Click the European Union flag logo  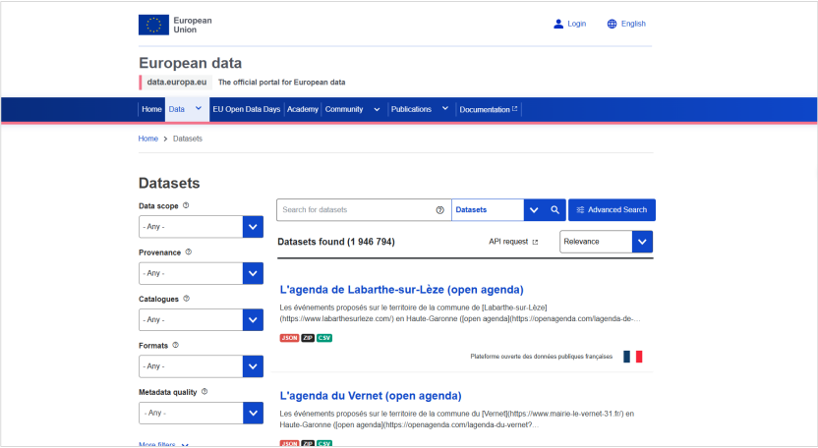(x=154, y=24)
